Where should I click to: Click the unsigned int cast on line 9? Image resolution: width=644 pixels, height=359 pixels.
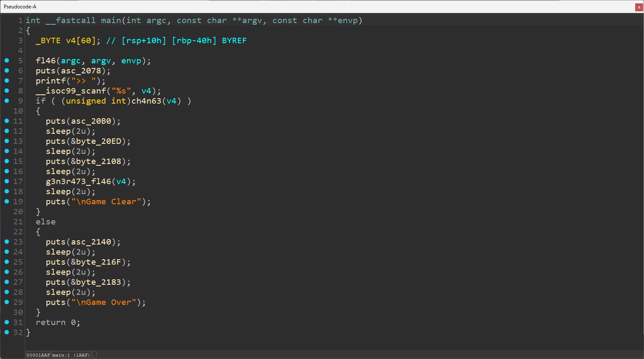point(96,101)
